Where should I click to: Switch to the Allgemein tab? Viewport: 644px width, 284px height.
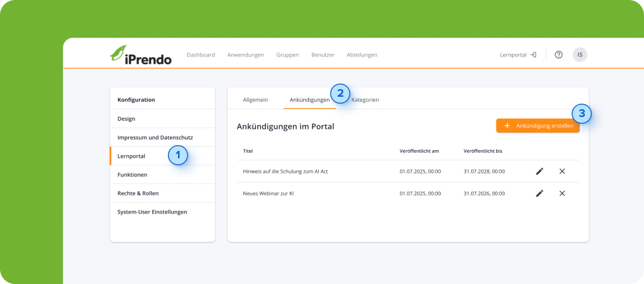pyautogui.click(x=255, y=100)
